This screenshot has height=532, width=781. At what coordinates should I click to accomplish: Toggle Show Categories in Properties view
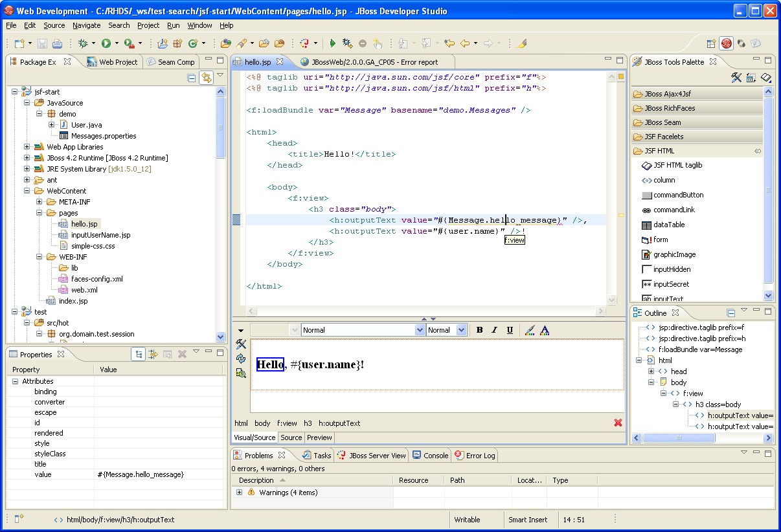pos(138,354)
